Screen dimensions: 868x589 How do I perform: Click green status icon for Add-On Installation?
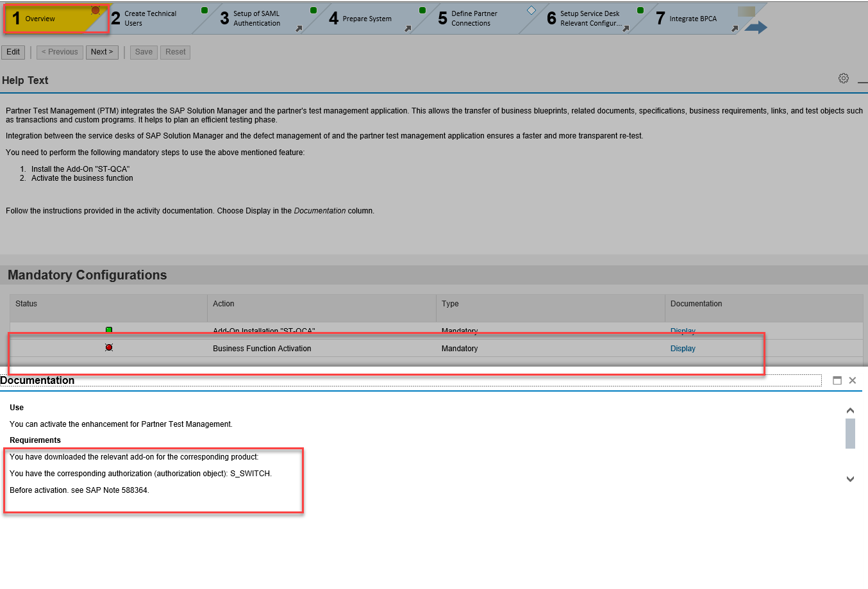tap(109, 330)
